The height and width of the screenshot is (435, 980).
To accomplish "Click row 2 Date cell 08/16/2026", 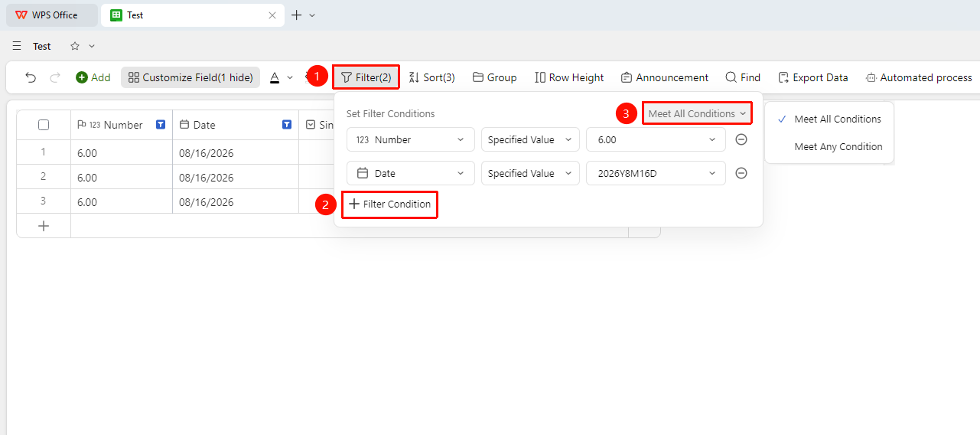I will [x=236, y=177].
